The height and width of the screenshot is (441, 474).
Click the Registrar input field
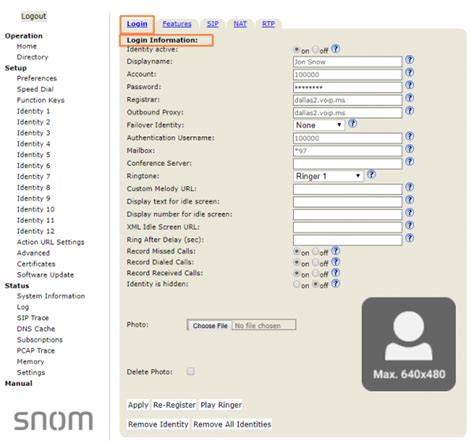(x=348, y=100)
